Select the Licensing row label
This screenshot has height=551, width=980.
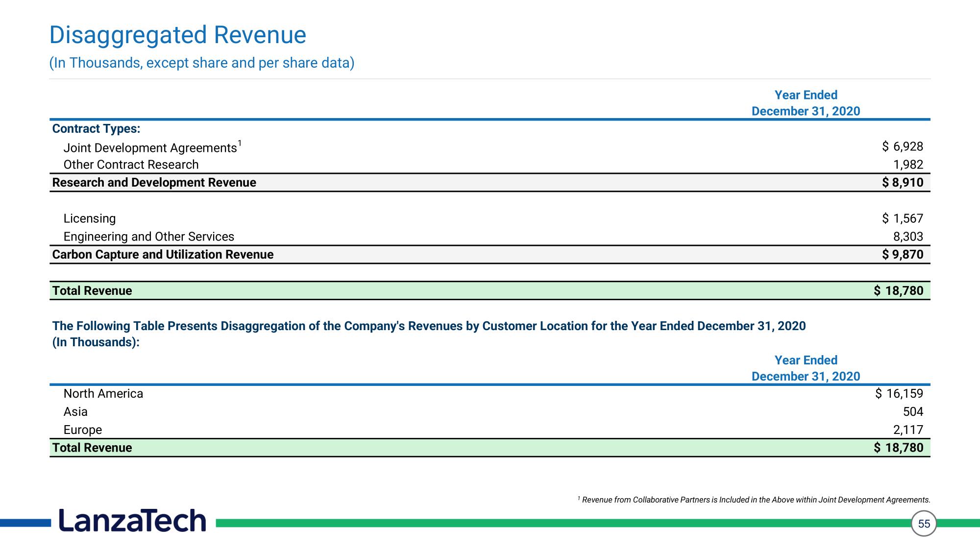tap(90, 218)
